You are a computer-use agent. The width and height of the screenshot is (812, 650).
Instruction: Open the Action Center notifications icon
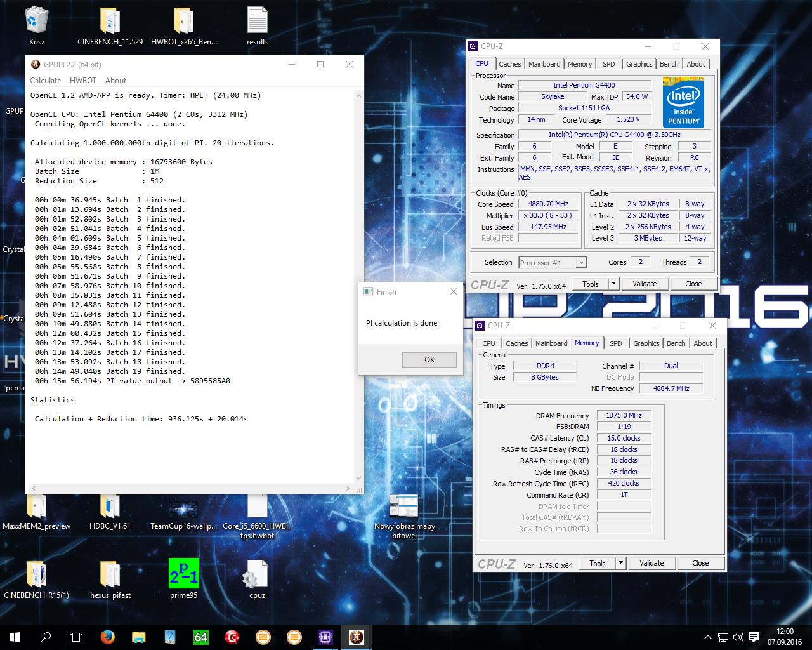click(x=754, y=637)
